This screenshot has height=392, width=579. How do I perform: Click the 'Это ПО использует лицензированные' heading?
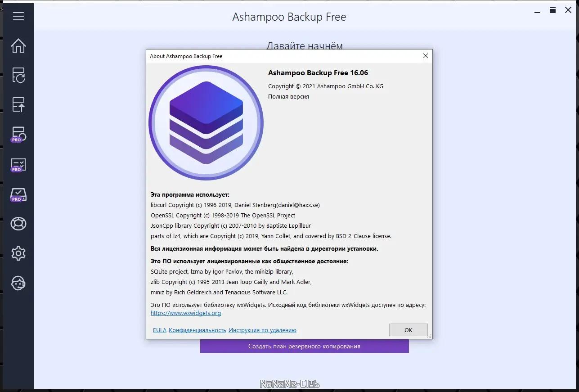pyautogui.click(x=250, y=261)
